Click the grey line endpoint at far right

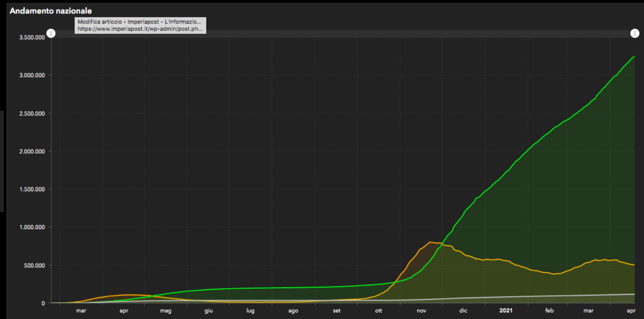634,294
